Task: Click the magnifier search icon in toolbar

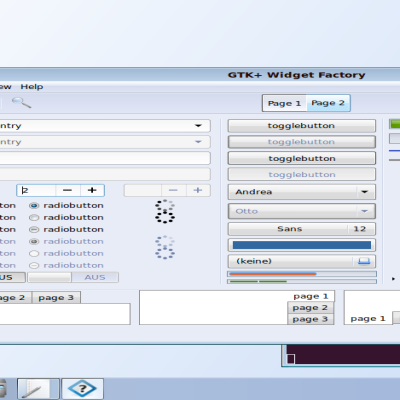Action: pos(21,103)
